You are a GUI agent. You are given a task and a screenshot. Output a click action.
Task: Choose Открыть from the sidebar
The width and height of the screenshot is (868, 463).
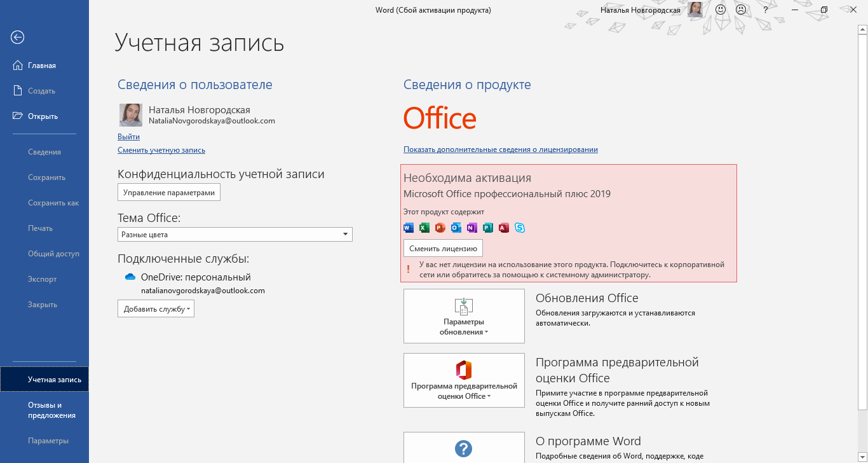point(44,116)
